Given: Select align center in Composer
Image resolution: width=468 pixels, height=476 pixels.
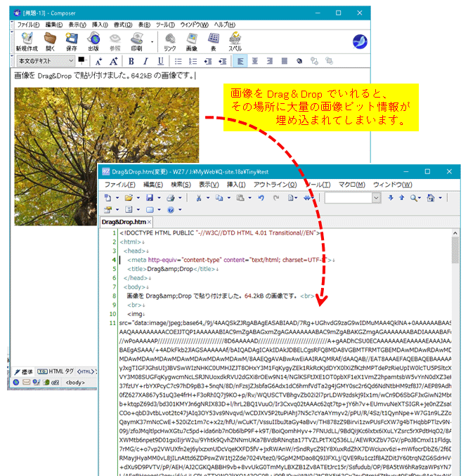Looking at the screenshot, I should [254, 61].
